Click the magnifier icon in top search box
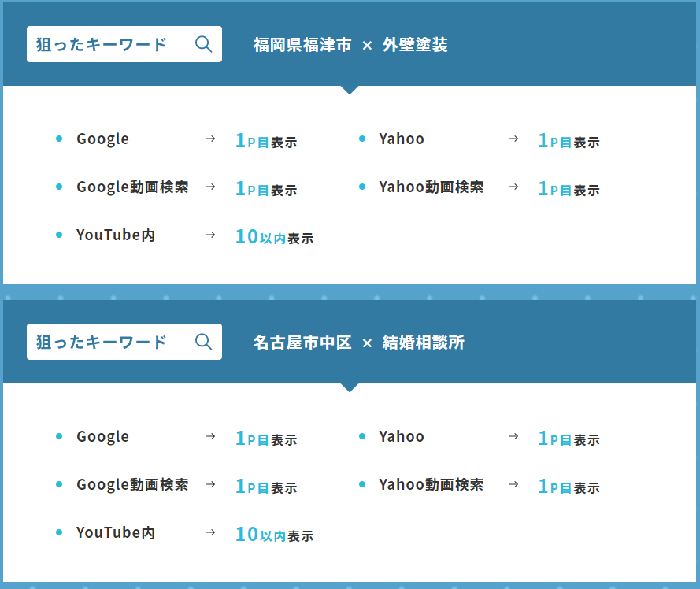 pyautogui.click(x=204, y=44)
